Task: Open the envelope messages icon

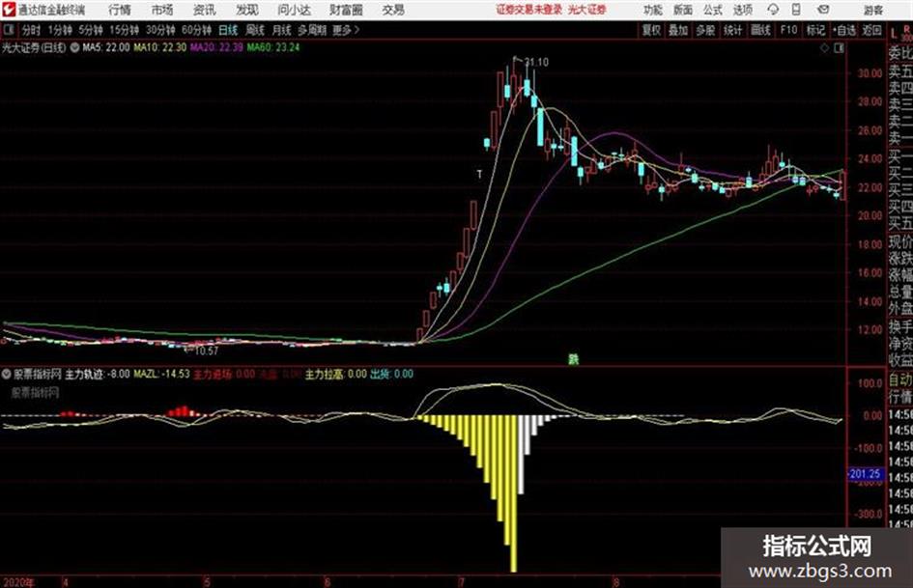Action: tap(823, 10)
